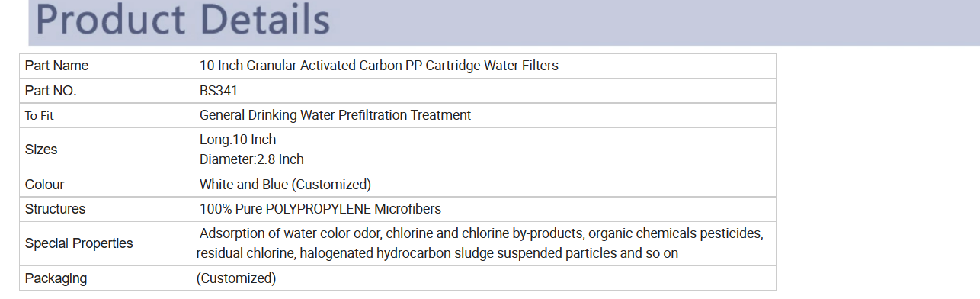Viewport: 980px width, 299px height.
Task: Click the Packaging (Customized) value
Action: 236,278
